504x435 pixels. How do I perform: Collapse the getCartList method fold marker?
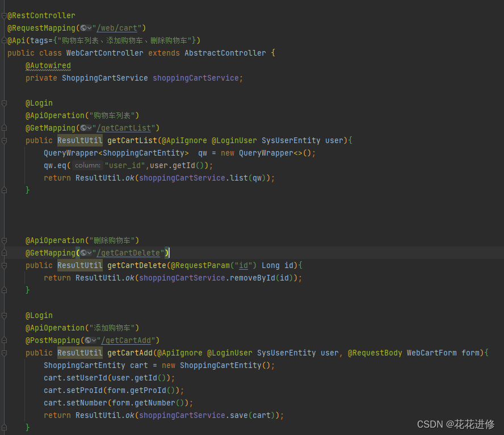pyautogui.click(x=4, y=140)
